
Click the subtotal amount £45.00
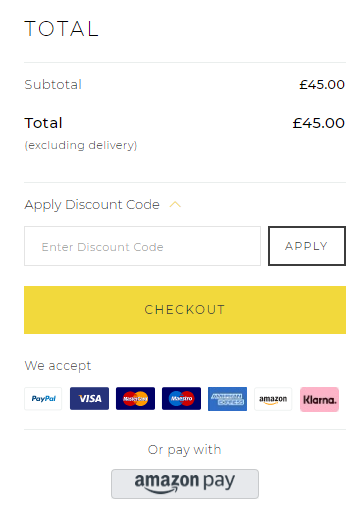pyautogui.click(x=322, y=85)
